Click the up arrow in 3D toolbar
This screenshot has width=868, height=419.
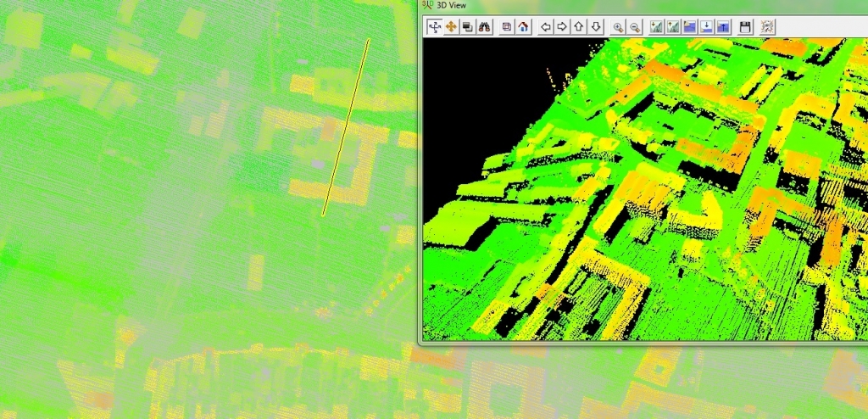pyautogui.click(x=579, y=26)
